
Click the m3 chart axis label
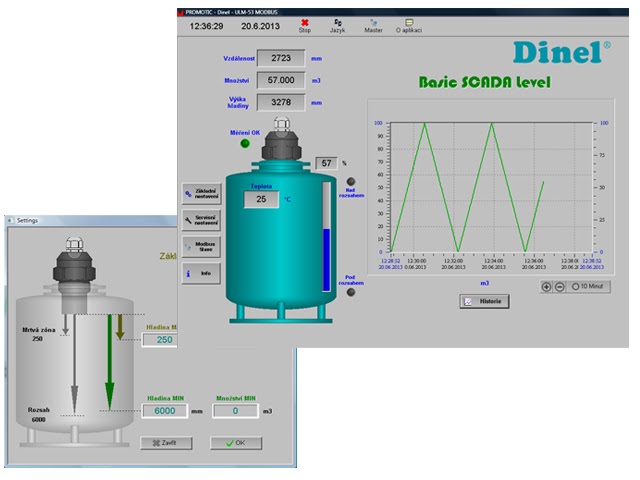[x=484, y=283]
